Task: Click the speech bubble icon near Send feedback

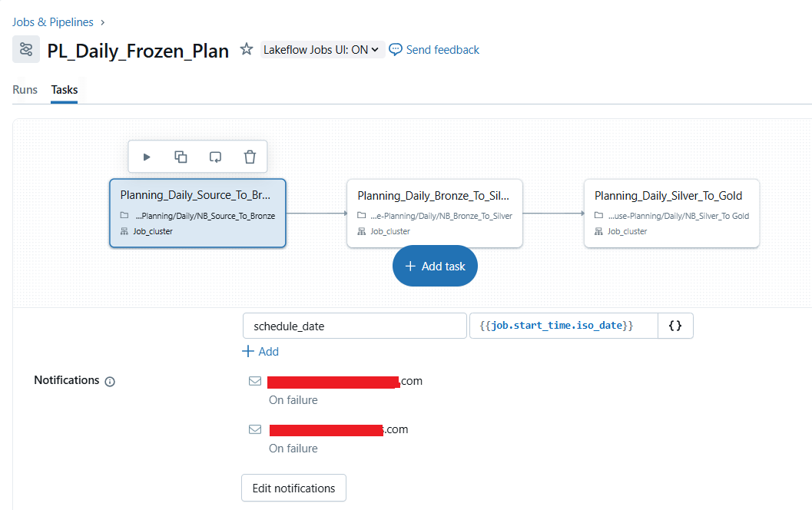Action: click(x=395, y=49)
